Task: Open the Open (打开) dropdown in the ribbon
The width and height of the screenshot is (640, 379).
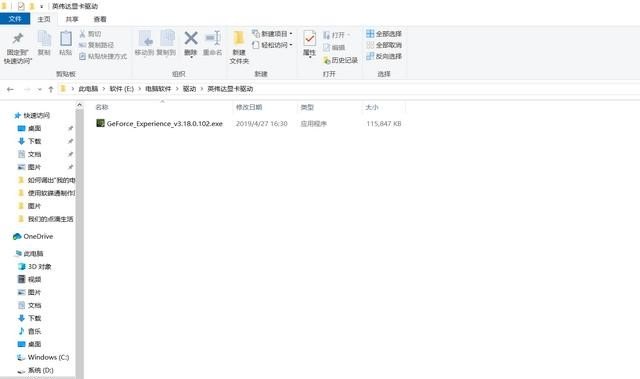Action: [337, 35]
